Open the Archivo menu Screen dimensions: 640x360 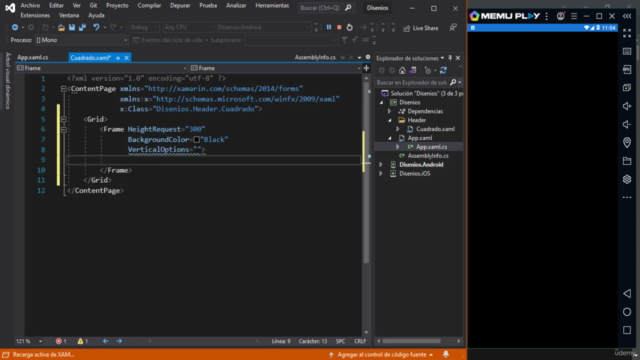[x=30, y=6]
